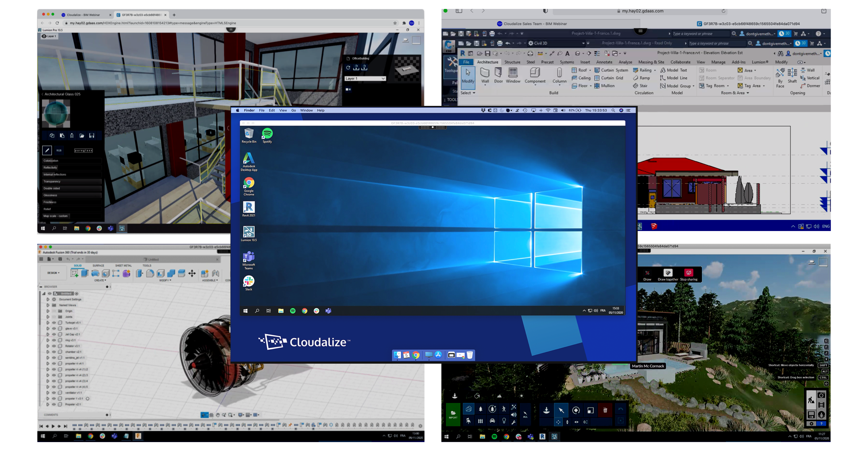
Task: Click the By Face opening tool in Revit
Action: (780, 77)
